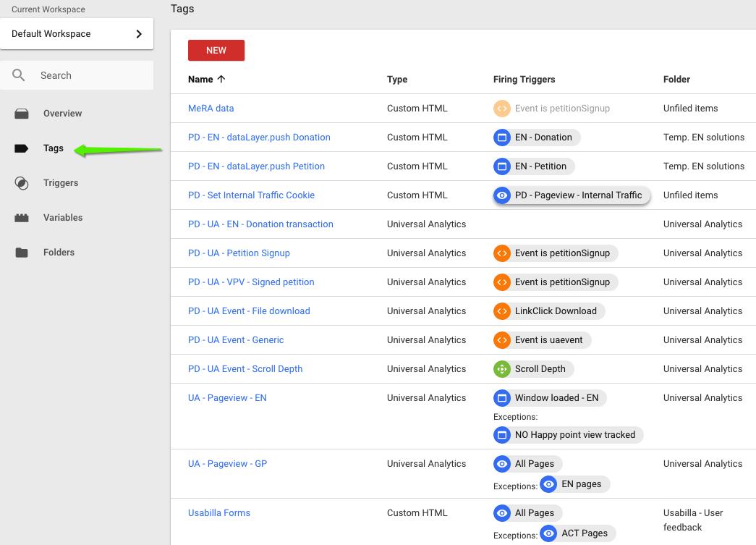Click the search magnifier icon
The width and height of the screenshot is (756, 545).
pyautogui.click(x=18, y=75)
